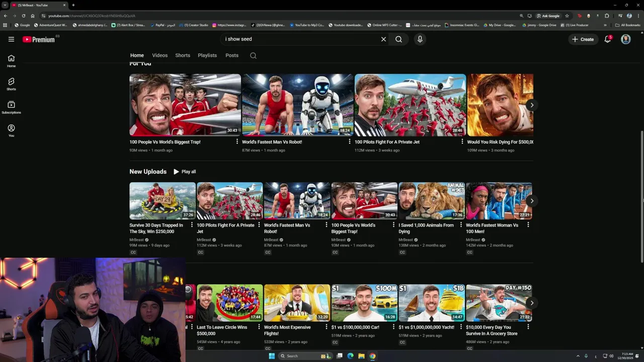The image size is (644, 362).
Task: Bookmark this page with star icon
Action: [567, 16]
